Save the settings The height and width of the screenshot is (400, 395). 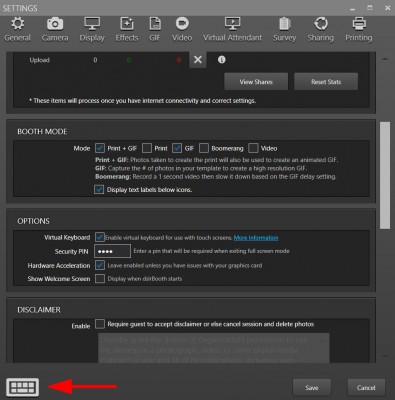[x=312, y=388]
